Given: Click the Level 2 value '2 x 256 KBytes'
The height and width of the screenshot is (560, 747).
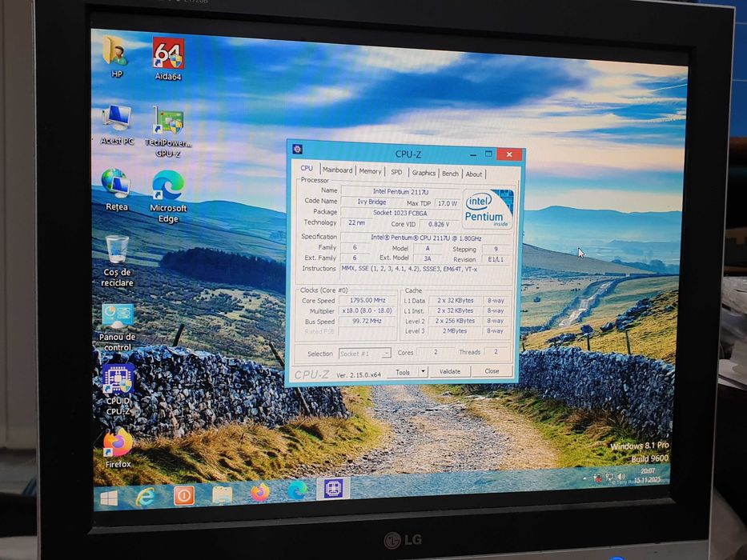Looking at the screenshot, I should [455, 321].
